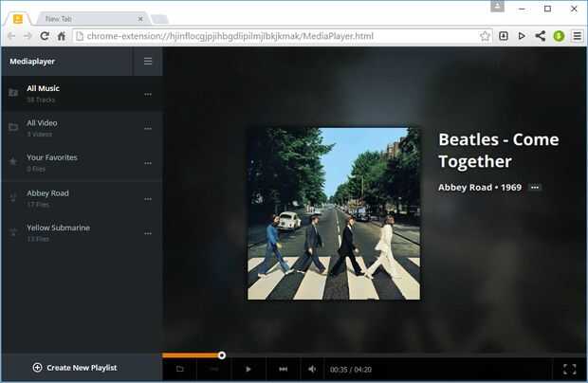Click the Beatles - Come Together title
This screenshot has width=588, height=383.
click(498, 151)
